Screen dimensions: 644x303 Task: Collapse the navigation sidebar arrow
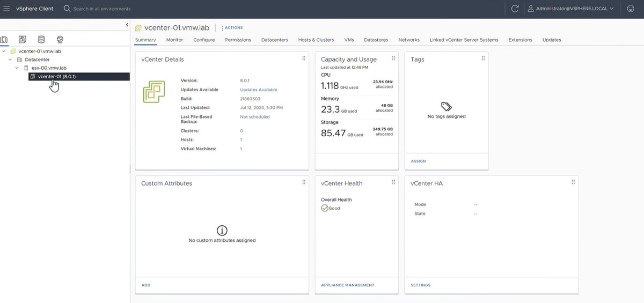coord(127,25)
